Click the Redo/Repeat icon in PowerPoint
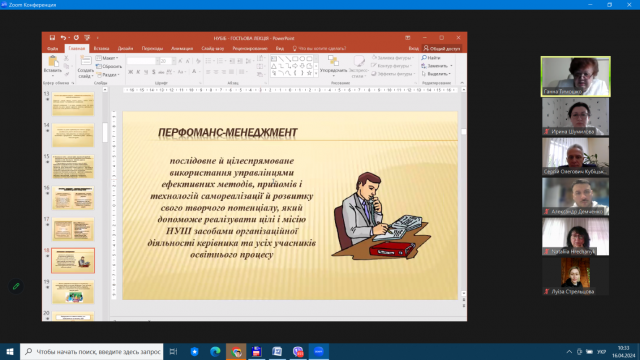This screenshot has height=360, width=640. 76,38
